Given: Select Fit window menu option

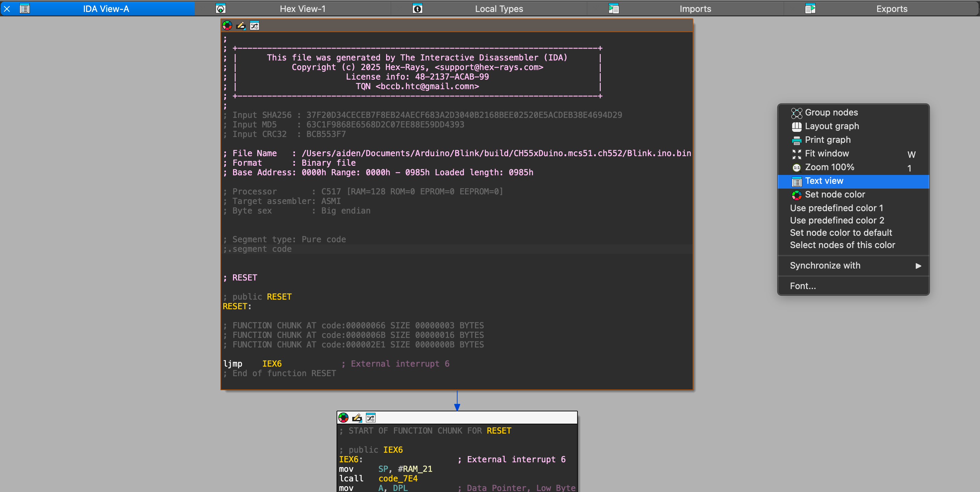Looking at the screenshot, I should click(827, 154).
